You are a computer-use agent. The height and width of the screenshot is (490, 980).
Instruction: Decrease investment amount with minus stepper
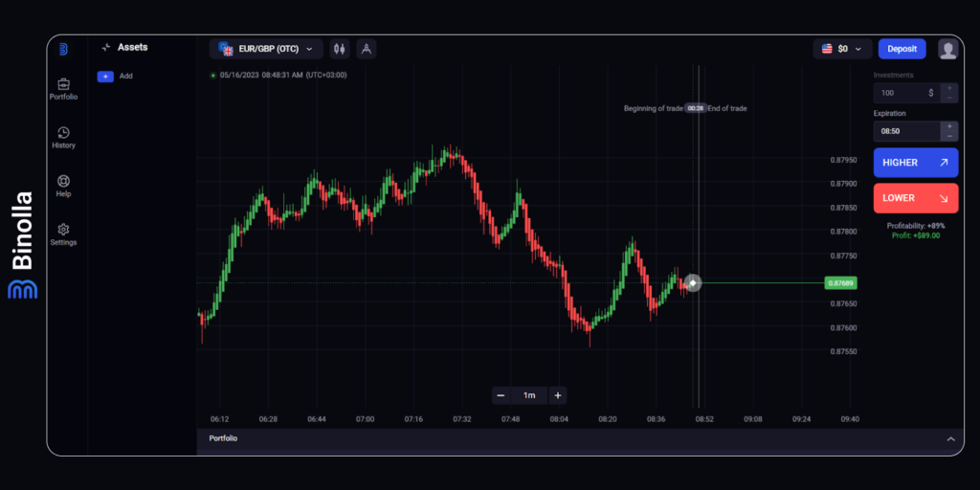[949, 99]
